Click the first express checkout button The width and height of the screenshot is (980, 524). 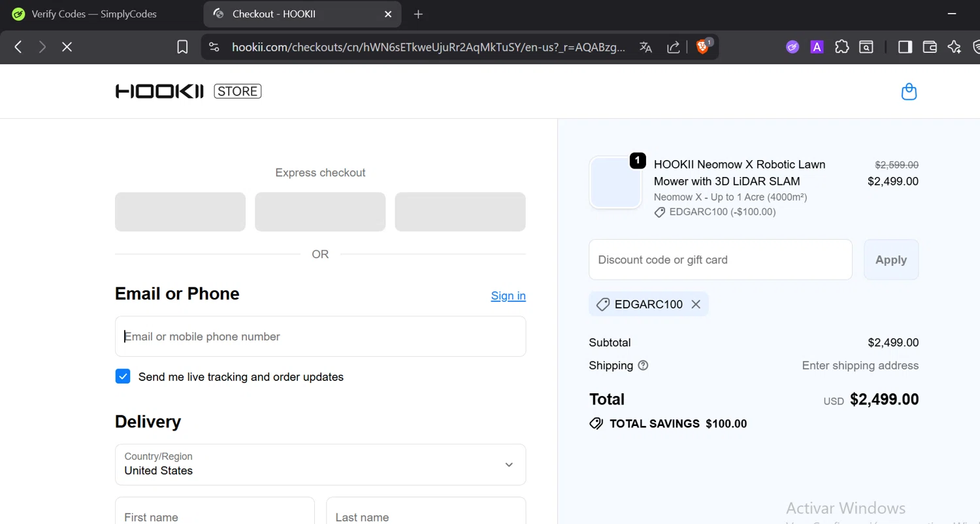pyautogui.click(x=180, y=212)
